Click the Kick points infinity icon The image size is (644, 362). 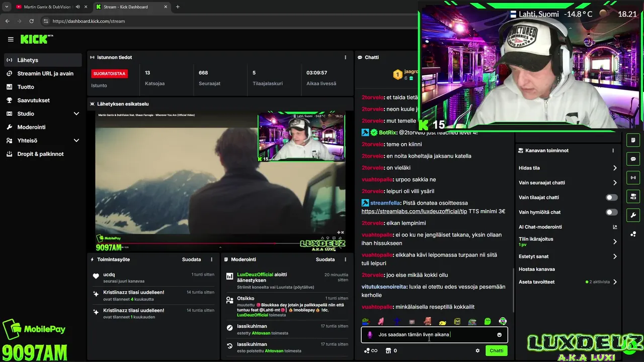[x=370, y=350]
